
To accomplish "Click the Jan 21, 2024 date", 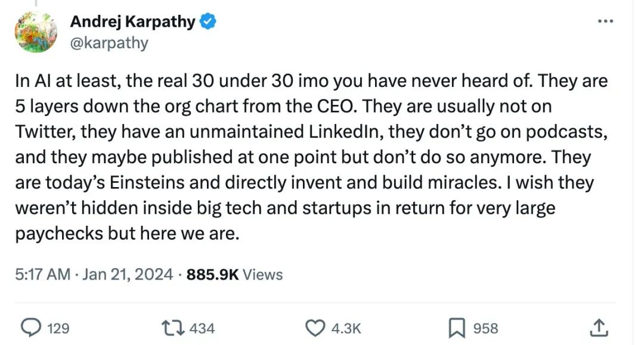I will pos(128,274).
